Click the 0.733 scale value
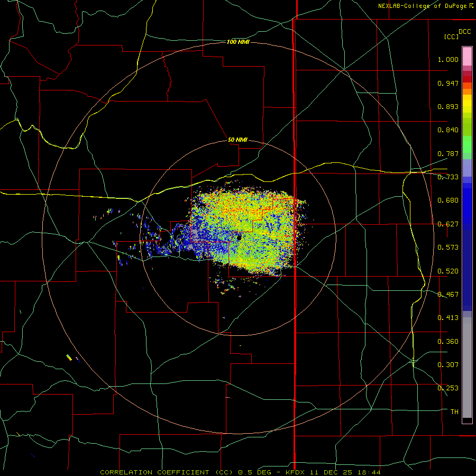 coord(448,177)
